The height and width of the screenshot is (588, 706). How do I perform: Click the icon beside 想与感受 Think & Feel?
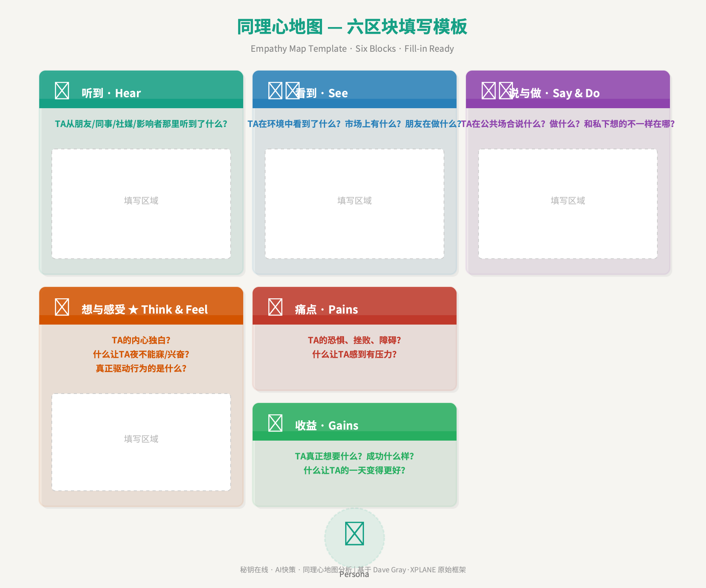pyautogui.click(x=62, y=307)
